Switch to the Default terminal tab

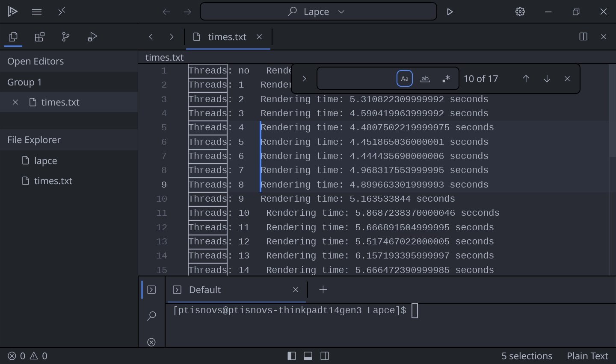coord(204,290)
